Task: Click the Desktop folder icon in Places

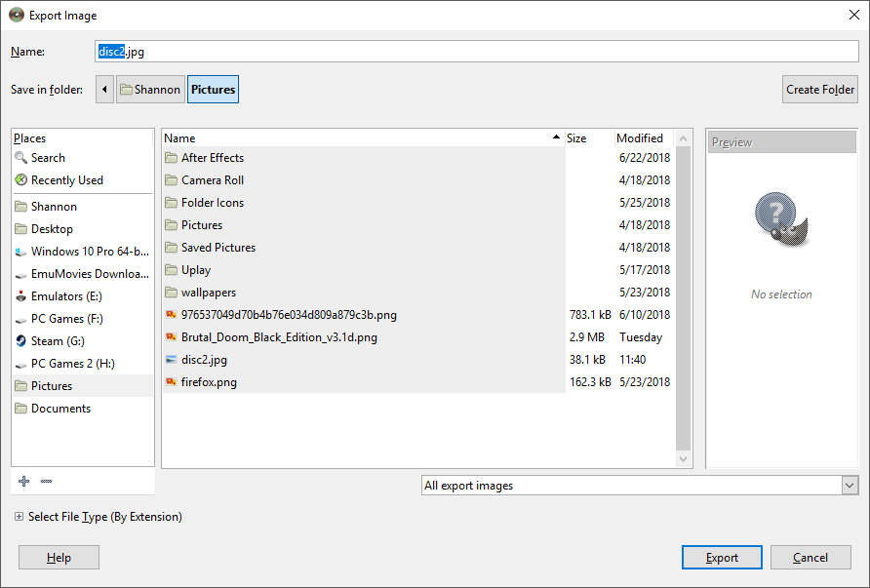Action: 21,228
